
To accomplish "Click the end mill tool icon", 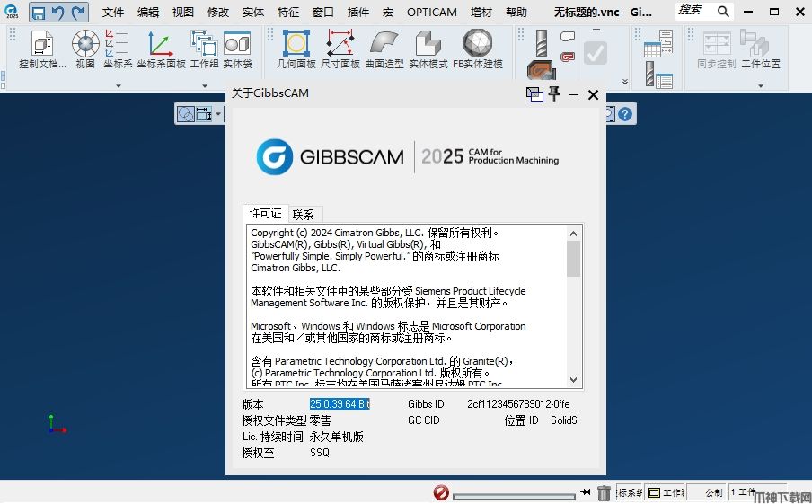I will [x=541, y=43].
